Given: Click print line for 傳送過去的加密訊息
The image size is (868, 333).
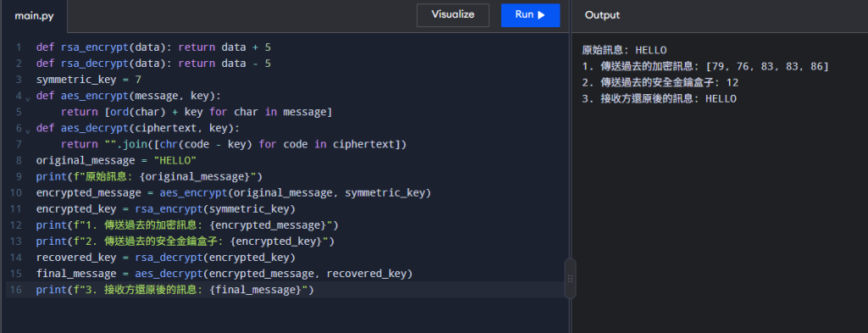Looking at the screenshot, I should coord(187,225).
